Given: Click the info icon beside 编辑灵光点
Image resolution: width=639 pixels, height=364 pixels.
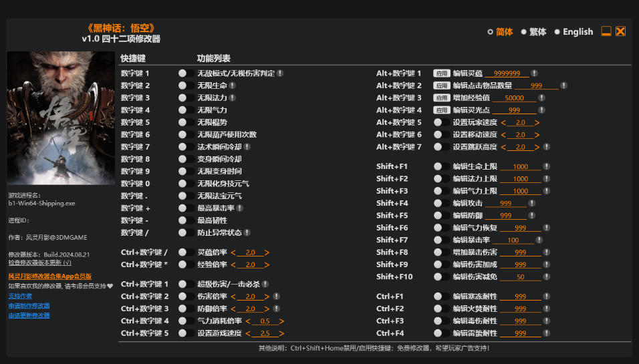Looking at the screenshot, I should pyautogui.click(x=541, y=110).
